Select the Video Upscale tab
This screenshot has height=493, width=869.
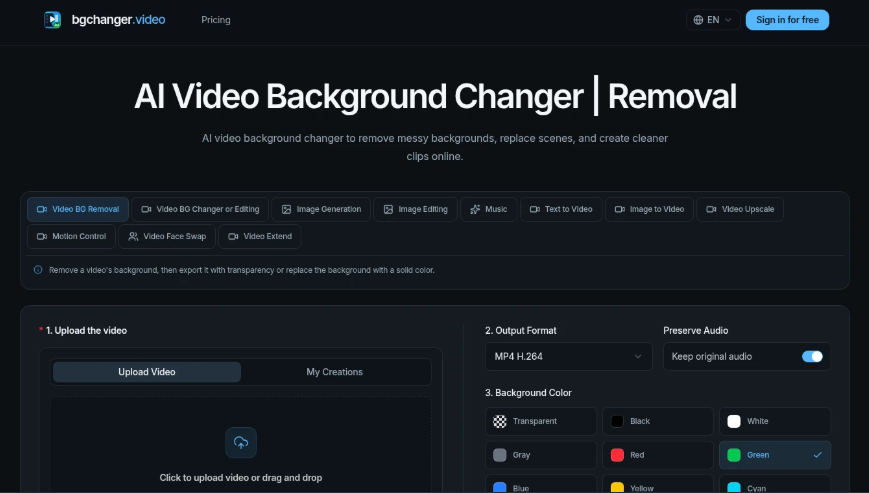(x=740, y=209)
